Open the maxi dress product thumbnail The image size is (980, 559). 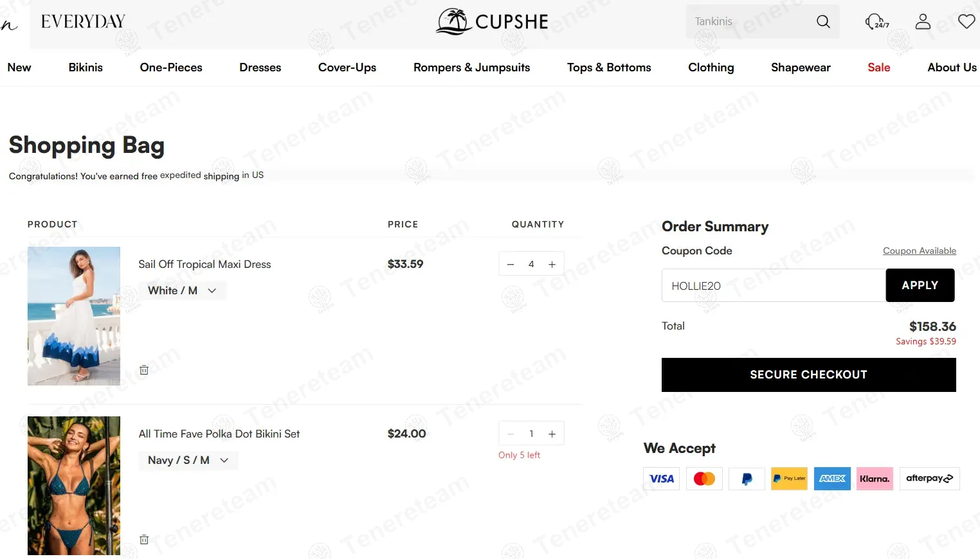coord(74,316)
